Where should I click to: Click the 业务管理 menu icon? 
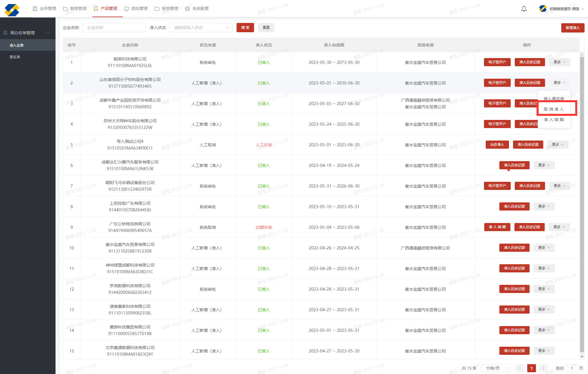[x=35, y=9]
